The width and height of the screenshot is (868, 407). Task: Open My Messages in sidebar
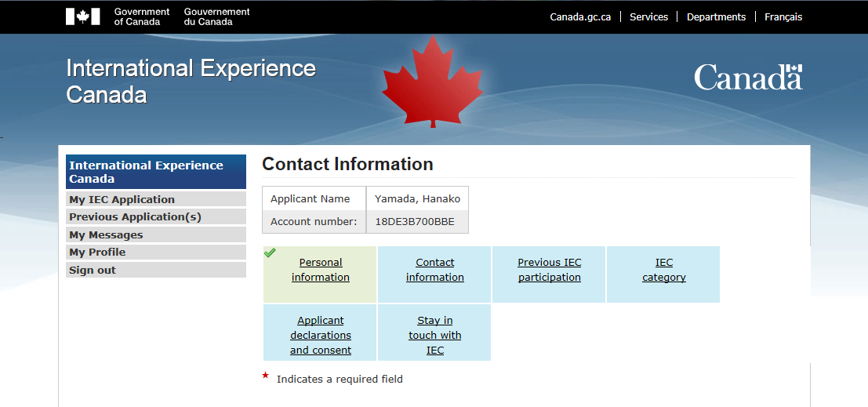pyautogui.click(x=156, y=234)
